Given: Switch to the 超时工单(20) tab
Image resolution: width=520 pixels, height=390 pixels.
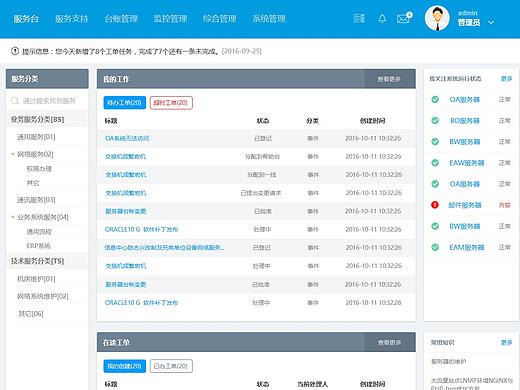Looking at the screenshot, I should (171, 103).
